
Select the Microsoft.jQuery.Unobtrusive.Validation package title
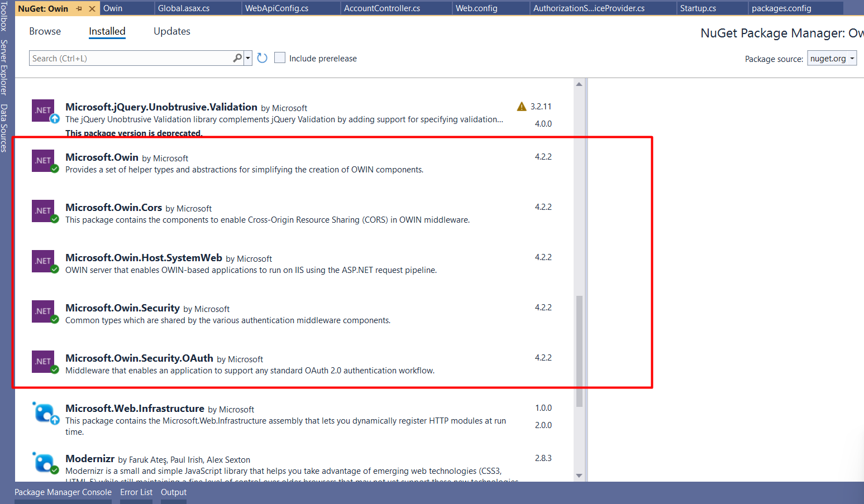click(x=161, y=107)
